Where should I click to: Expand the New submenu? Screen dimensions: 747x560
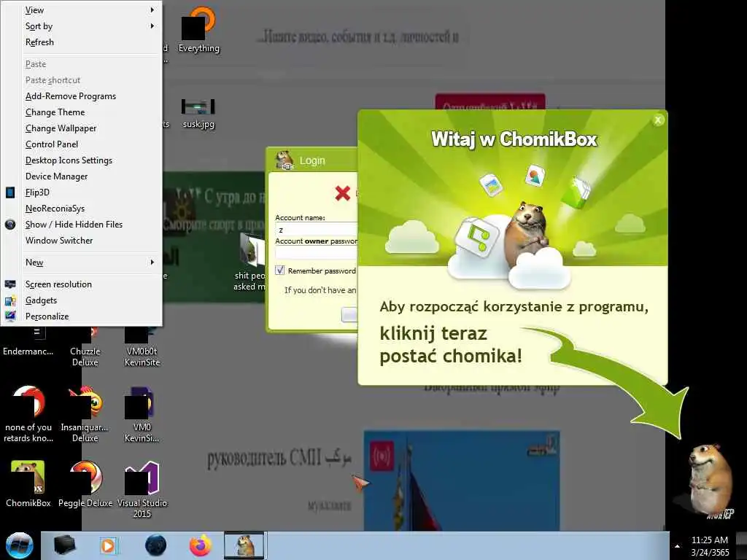point(82,262)
